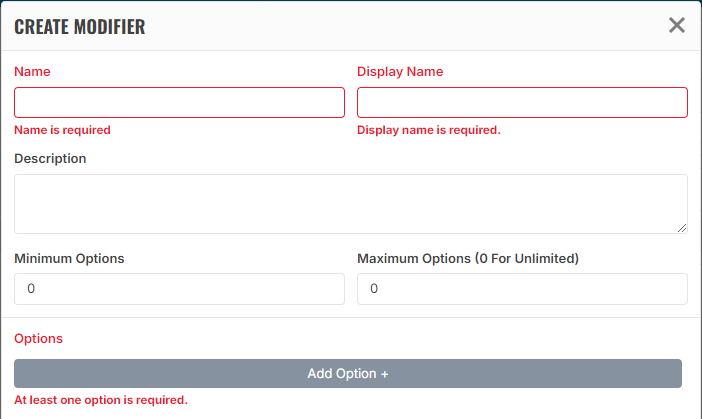Select the Maximum Options number field
The width and height of the screenshot is (702, 419).
522,289
